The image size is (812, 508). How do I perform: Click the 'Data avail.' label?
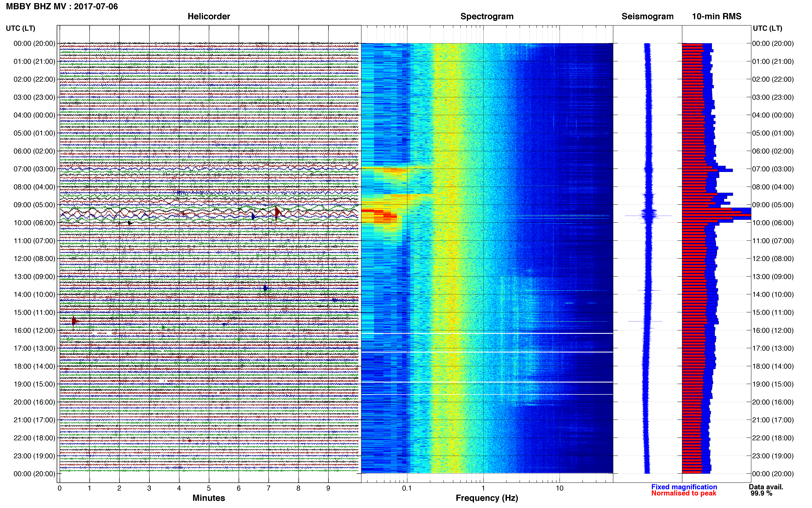point(766,487)
